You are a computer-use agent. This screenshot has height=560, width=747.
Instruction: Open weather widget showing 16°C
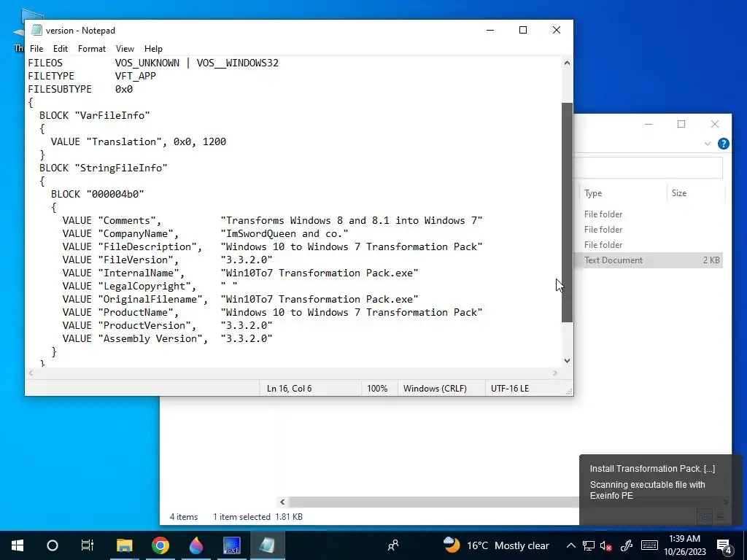495,545
